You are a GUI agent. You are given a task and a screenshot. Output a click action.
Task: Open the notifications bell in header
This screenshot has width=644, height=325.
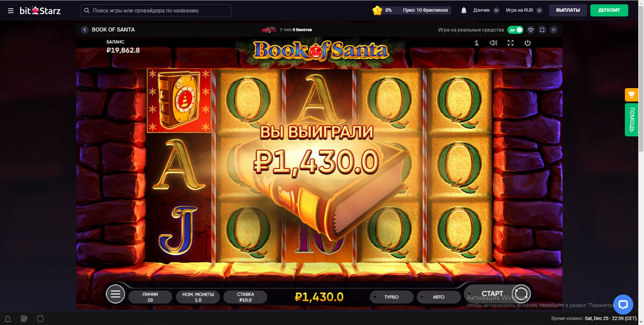(x=464, y=10)
